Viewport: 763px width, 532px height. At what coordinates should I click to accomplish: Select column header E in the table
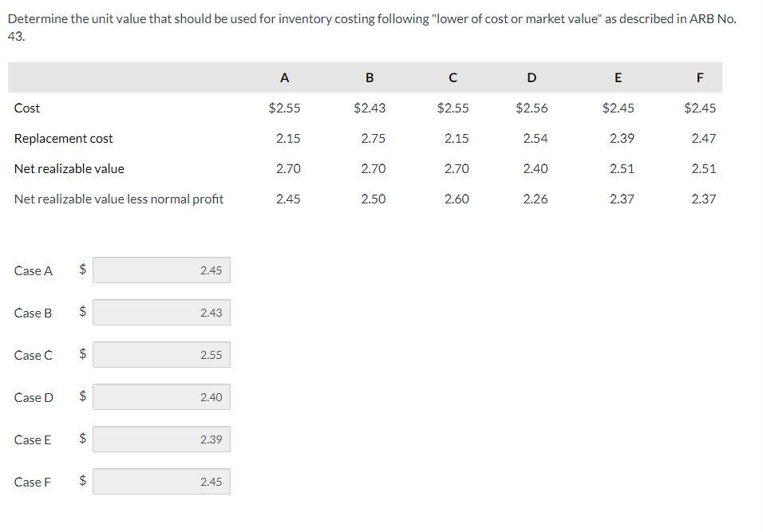click(x=617, y=77)
